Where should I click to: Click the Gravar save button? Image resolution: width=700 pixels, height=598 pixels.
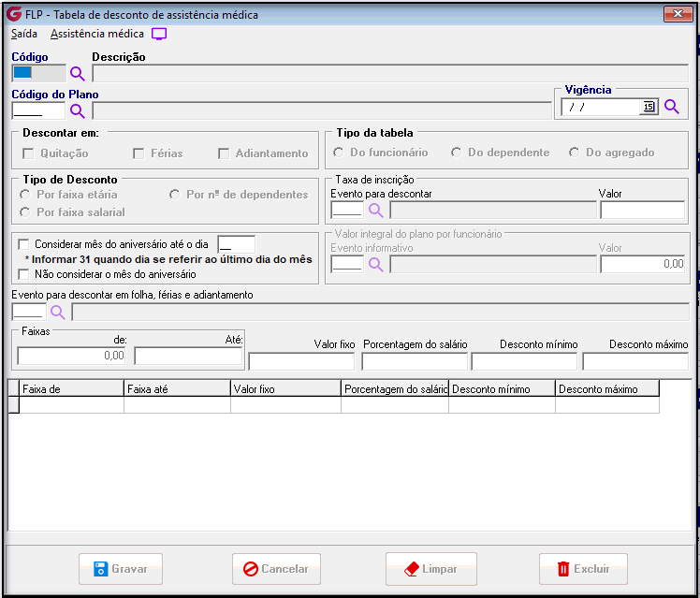click(121, 569)
